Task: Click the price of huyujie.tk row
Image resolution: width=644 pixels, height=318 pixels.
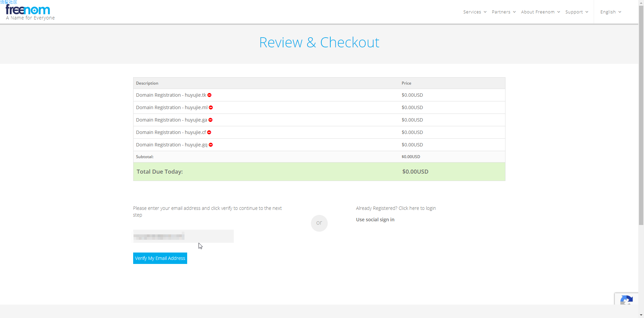Action: click(x=412, y=95)
